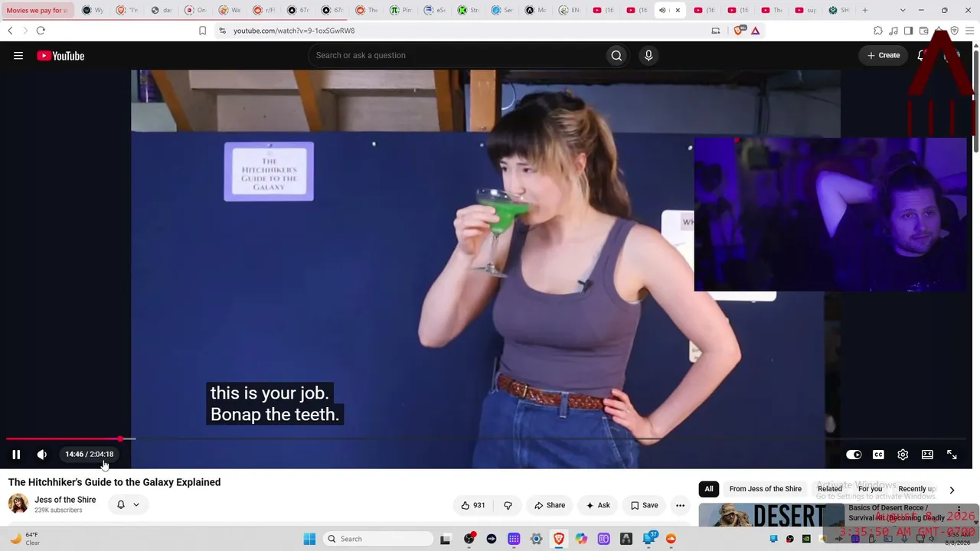Open Brave Wallet icon
This screenshot has width=980, height=551.
click(x=924, y=31)
